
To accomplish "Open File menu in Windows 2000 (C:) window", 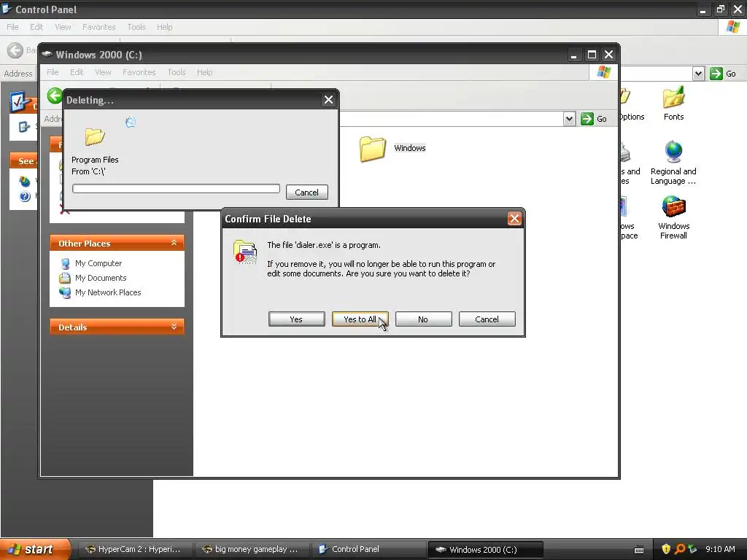I will click(53, 72).
